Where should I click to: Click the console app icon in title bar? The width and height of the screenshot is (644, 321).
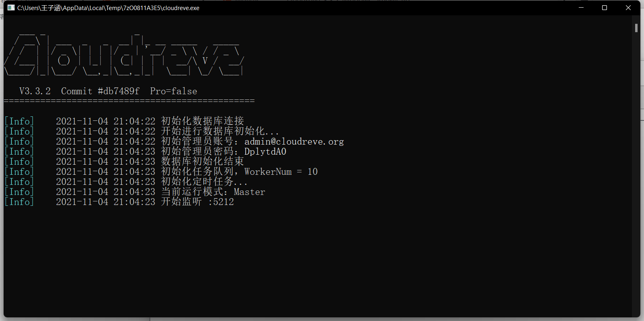(x=11, y=8)
